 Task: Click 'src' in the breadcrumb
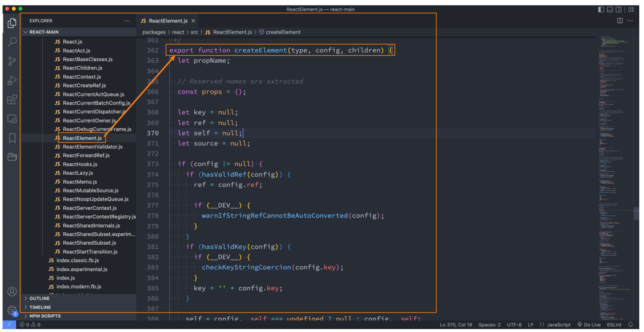coord(194,32)
